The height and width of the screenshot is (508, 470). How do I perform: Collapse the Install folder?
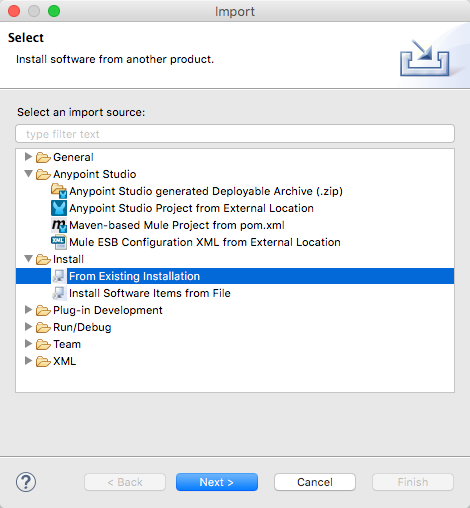pos(29,259)
